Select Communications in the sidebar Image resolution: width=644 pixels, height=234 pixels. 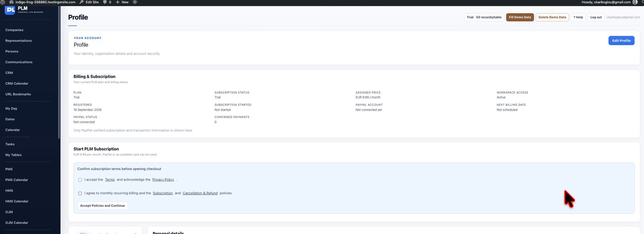coord(19,62)
